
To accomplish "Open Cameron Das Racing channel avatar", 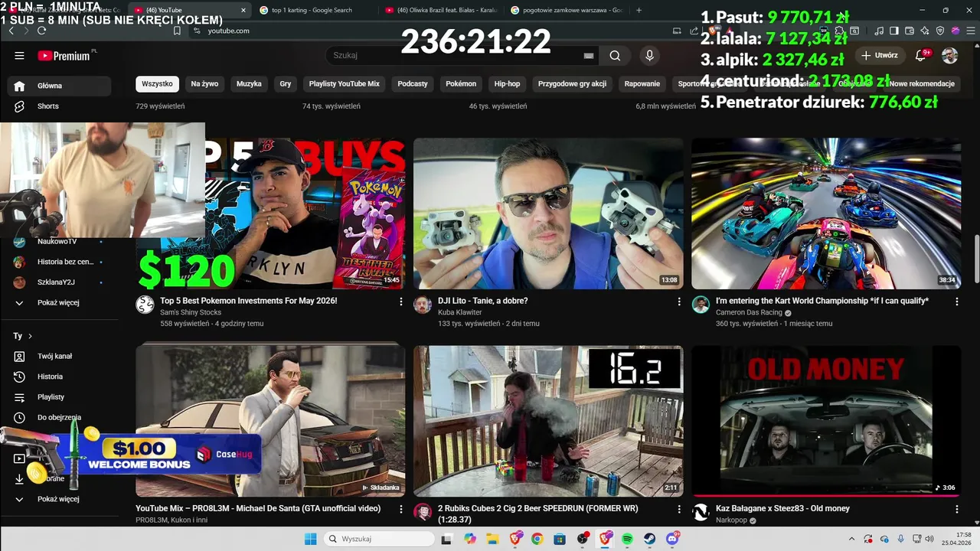I will pyautogui.click(x=701, y=305).
